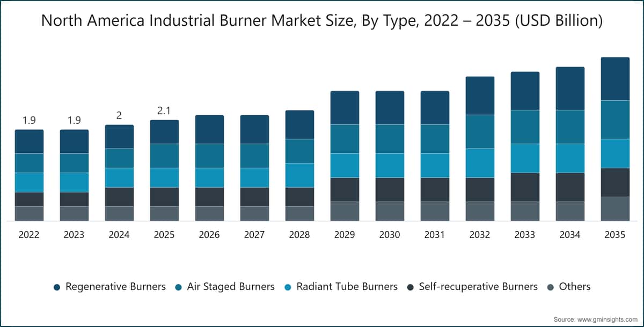Viewport: 644px width, 327px height.
Task: Select the 2031 axis label
Action: pyautogui.click(x=435, y=235)
